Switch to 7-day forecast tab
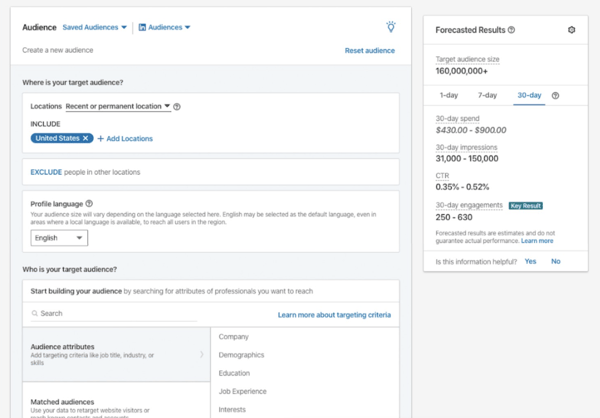Screen dimensions: 600x418 point(487,96)
